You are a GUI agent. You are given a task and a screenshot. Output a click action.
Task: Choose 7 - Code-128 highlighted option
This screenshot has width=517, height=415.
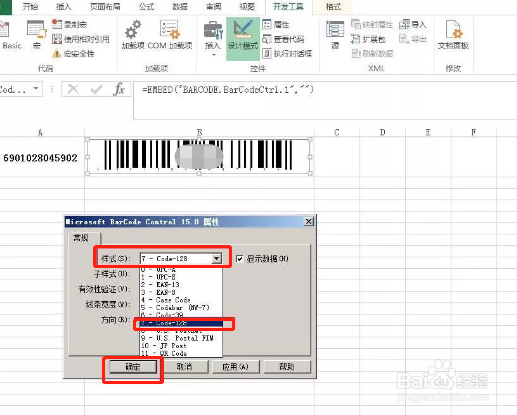181,323
